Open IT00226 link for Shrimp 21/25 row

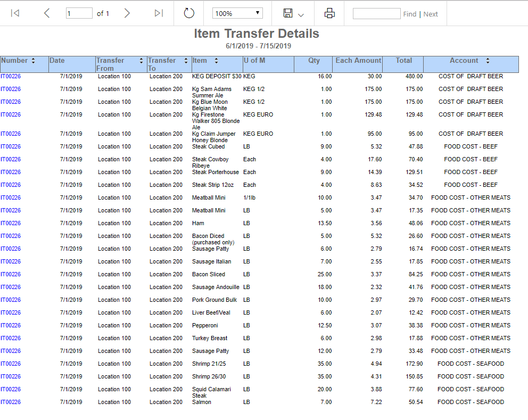point(11,364)
